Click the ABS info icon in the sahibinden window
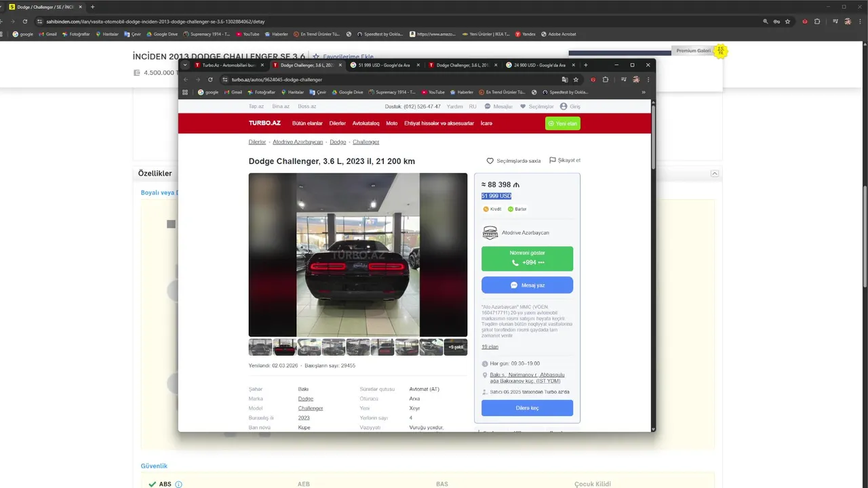The height and width of the screenshot is (488, 868). click(178, 484)
